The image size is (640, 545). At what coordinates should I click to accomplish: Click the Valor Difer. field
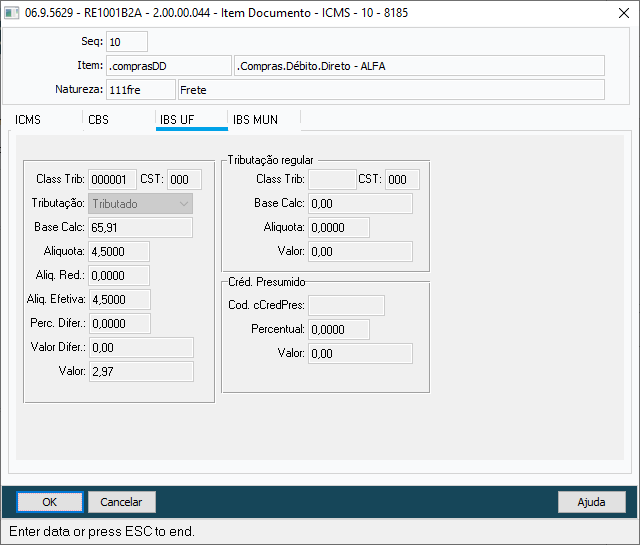pos(141,348)
